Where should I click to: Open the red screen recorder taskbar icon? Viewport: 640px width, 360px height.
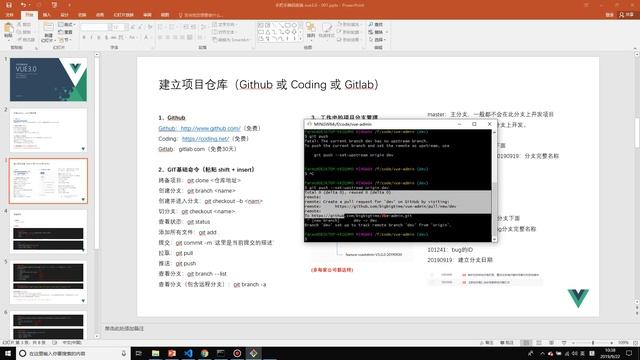click(237, 353)
